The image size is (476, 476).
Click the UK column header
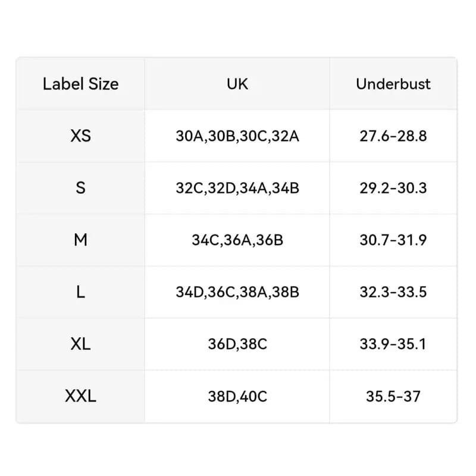click(x=237, y=84)
